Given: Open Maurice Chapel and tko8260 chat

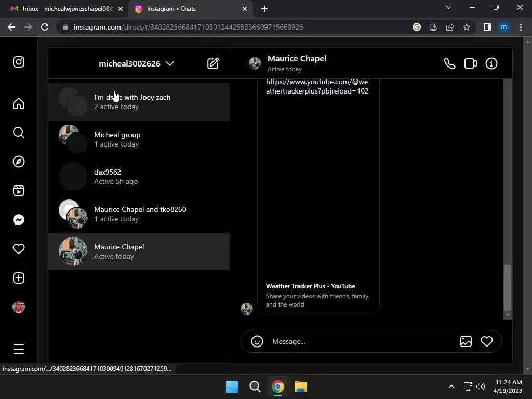Looking at the screenshot, I should [139, 214].
